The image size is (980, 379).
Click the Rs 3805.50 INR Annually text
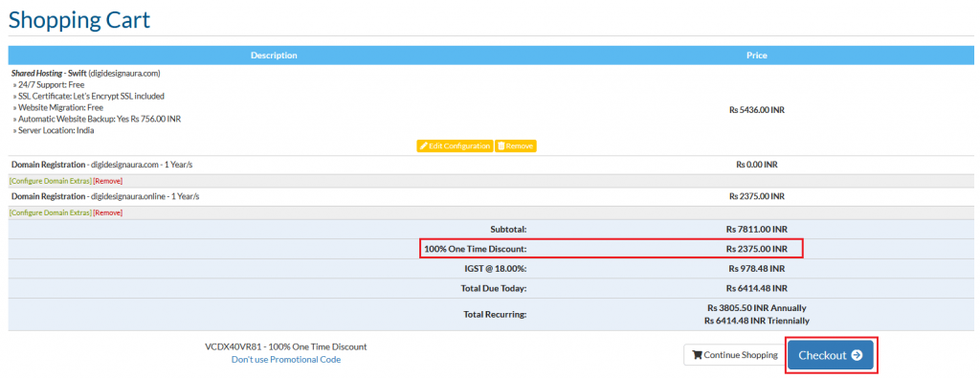click(x=757, y=308)
